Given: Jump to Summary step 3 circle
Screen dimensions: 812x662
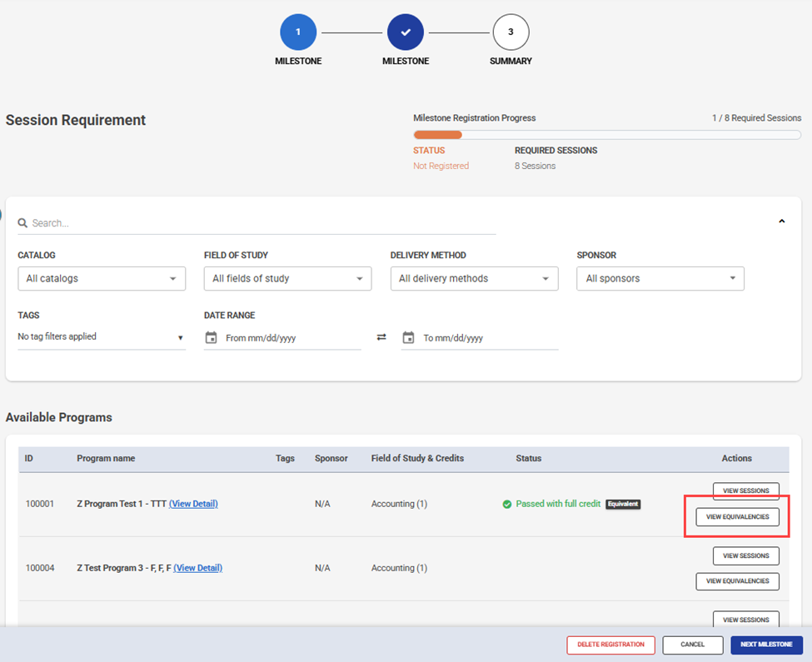Looking at the screenshot, I should tap(511, 32).
